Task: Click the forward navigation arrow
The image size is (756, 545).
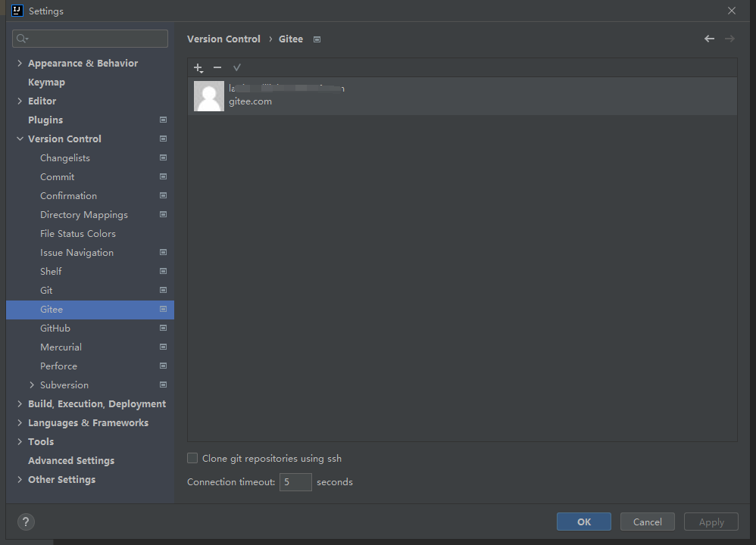Action: (x=729, y=39)
